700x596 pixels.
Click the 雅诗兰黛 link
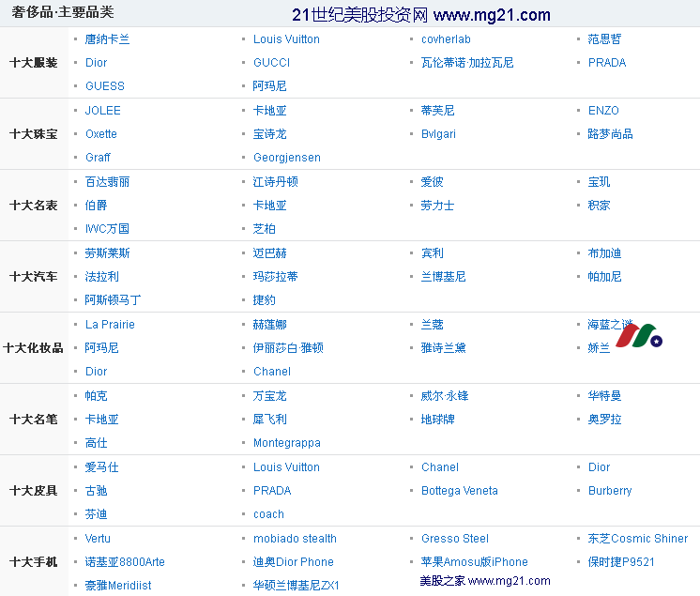pos(443,348)
